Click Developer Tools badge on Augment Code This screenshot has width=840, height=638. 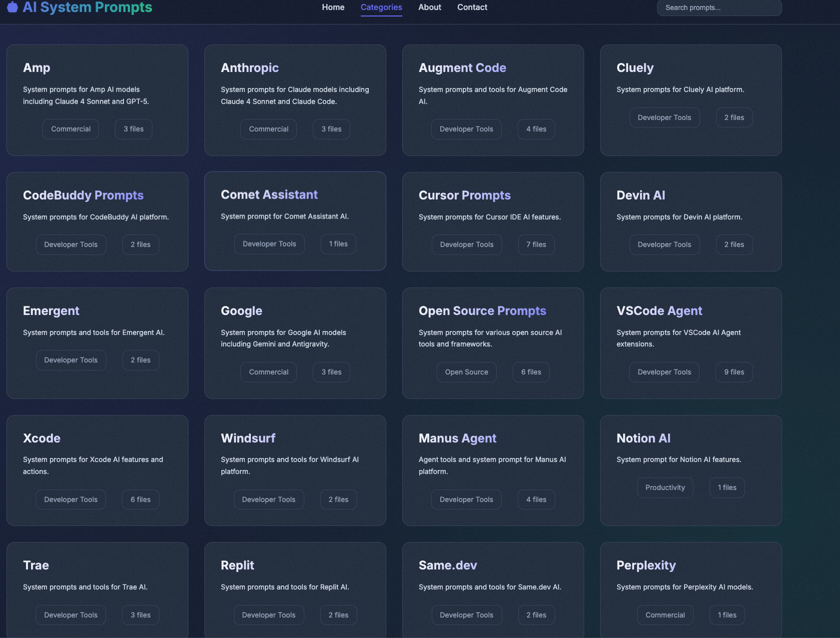(x=466, y=129)
